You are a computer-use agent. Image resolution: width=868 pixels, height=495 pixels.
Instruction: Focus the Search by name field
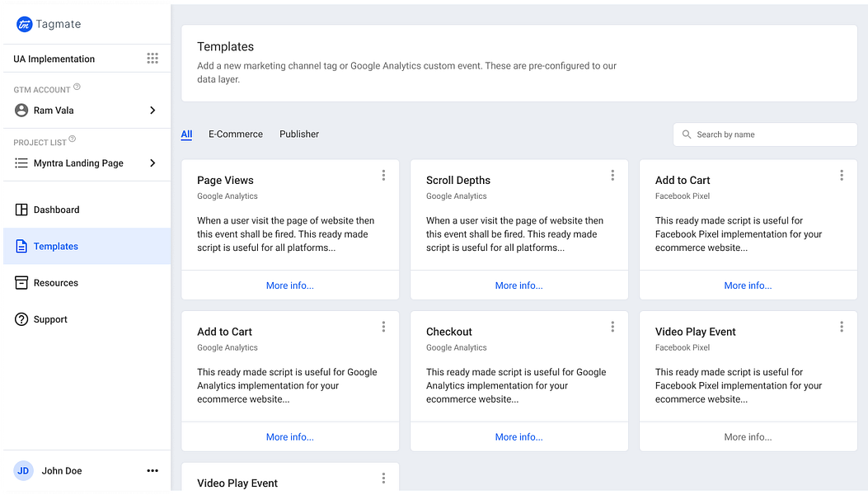(x=765, y=134)
